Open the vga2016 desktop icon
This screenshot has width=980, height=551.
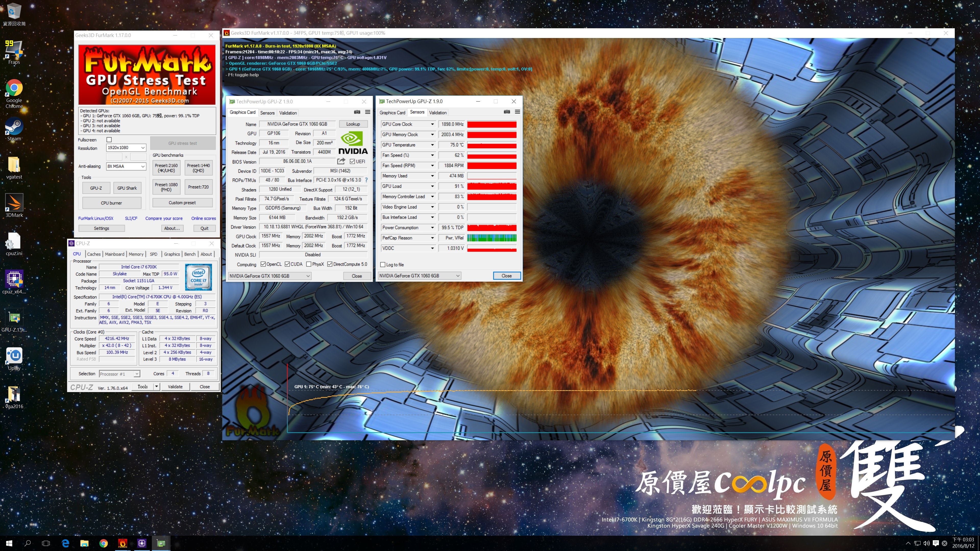click(14, 397)
